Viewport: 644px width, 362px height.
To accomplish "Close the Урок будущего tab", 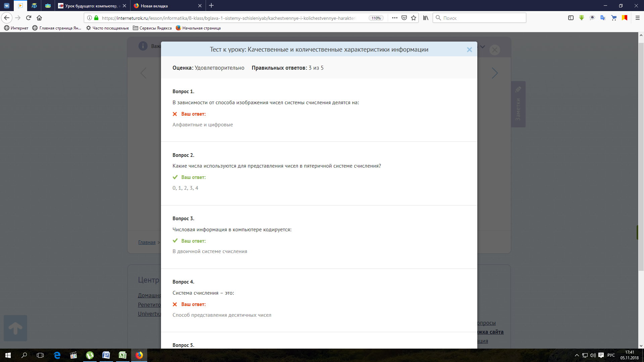I will (124, 6).
